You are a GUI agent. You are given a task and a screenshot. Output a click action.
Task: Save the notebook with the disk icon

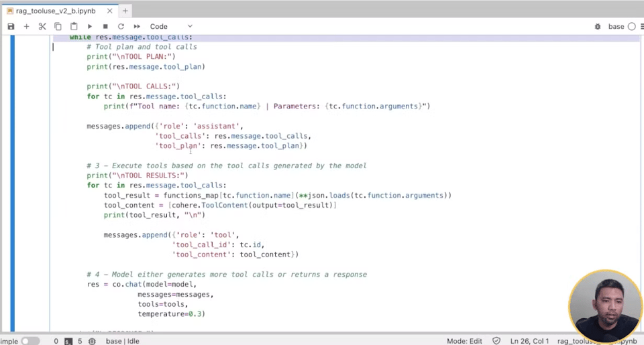[x=11, y=27]
